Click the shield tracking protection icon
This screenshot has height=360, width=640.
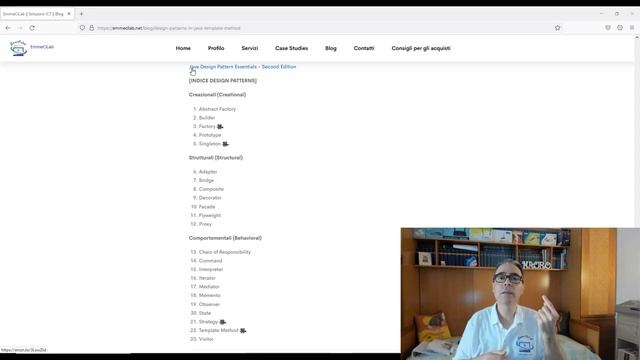[82, 28]
